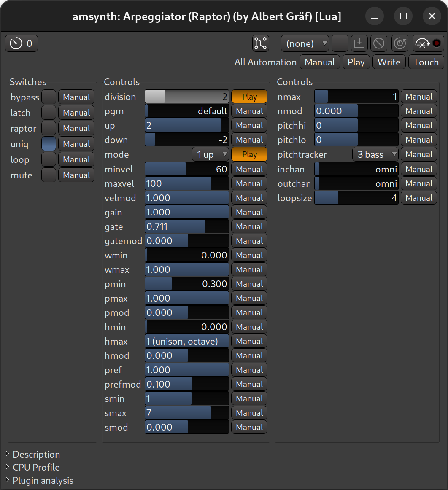Open automation mode for nmax control
The image size is (448, 490).
tap(418, 97)
